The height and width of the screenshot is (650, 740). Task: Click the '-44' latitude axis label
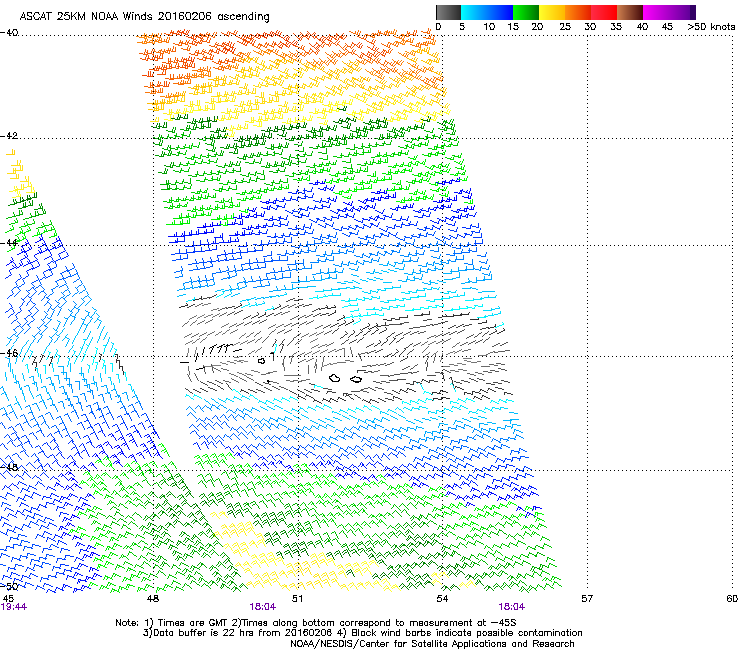coord(9,243)
